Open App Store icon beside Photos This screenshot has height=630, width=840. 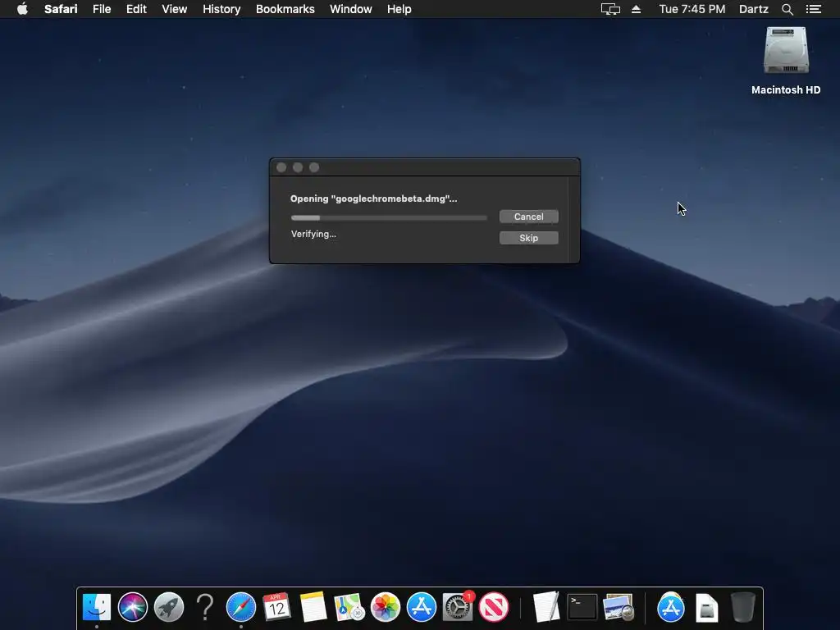click(x=421, y=607)
